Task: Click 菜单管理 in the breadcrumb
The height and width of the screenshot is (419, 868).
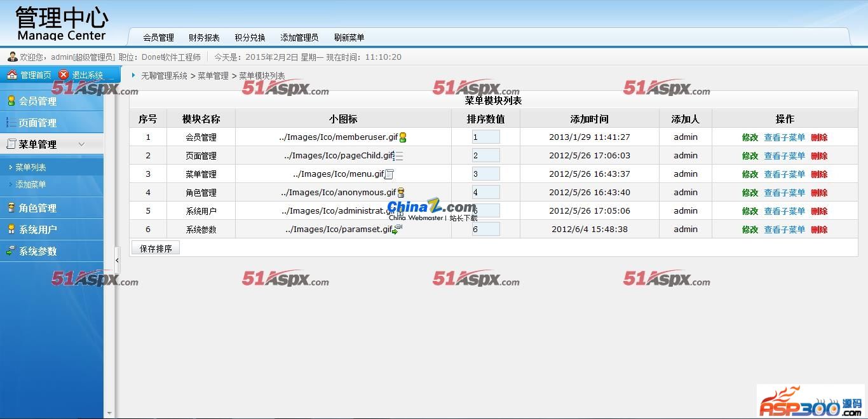Action: coord(213,76)
